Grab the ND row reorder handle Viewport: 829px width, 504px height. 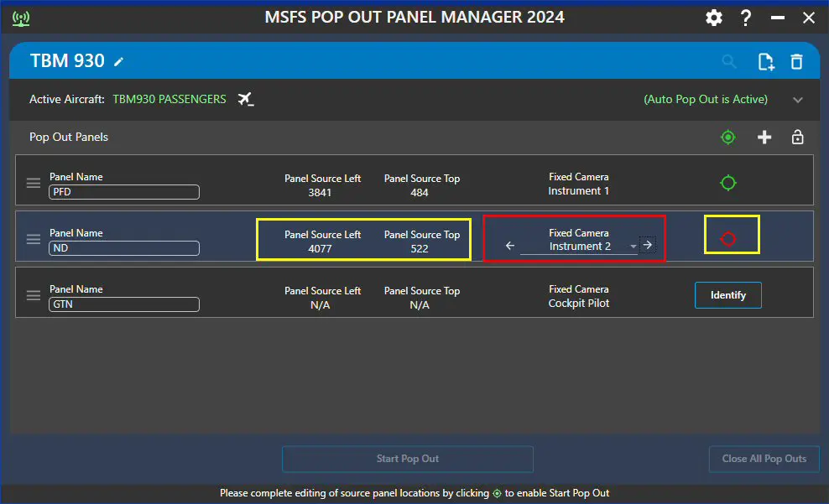coord(34,239)
